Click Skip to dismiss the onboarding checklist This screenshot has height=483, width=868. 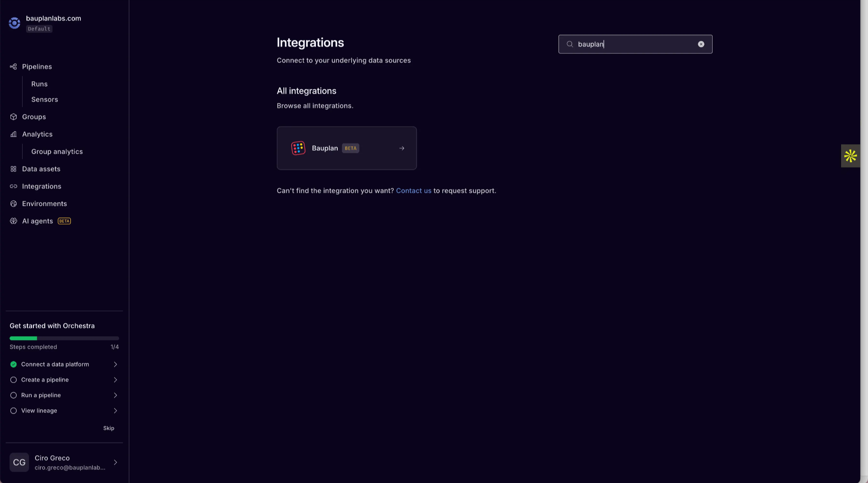(x=108, y=428)
